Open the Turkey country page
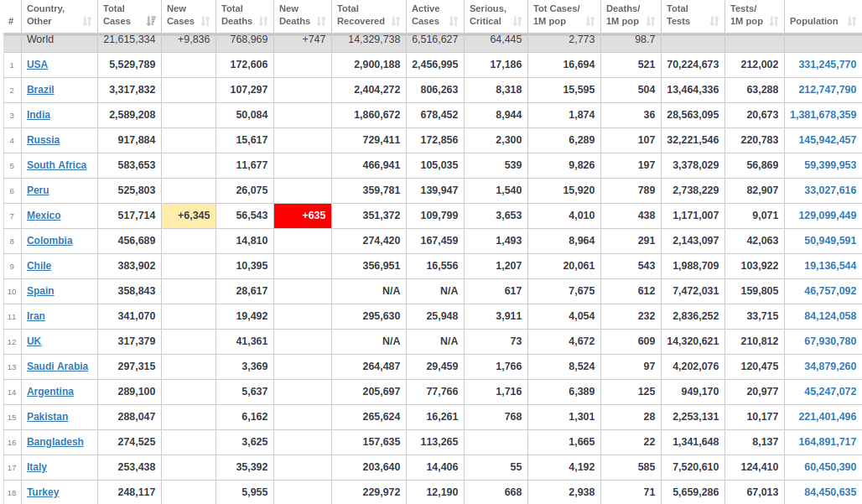The width and height of the screenshot is (862, 504). [x=43, y=492]
